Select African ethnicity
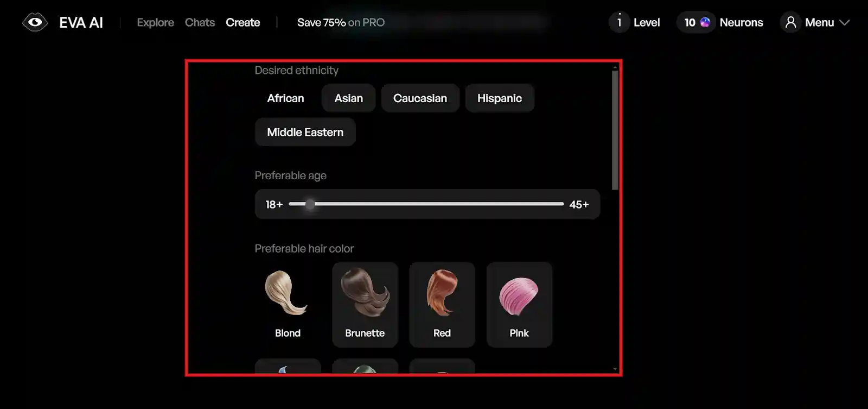Image resolution: width=868 pixels, height=409 pixels. [x=285, y=98]
